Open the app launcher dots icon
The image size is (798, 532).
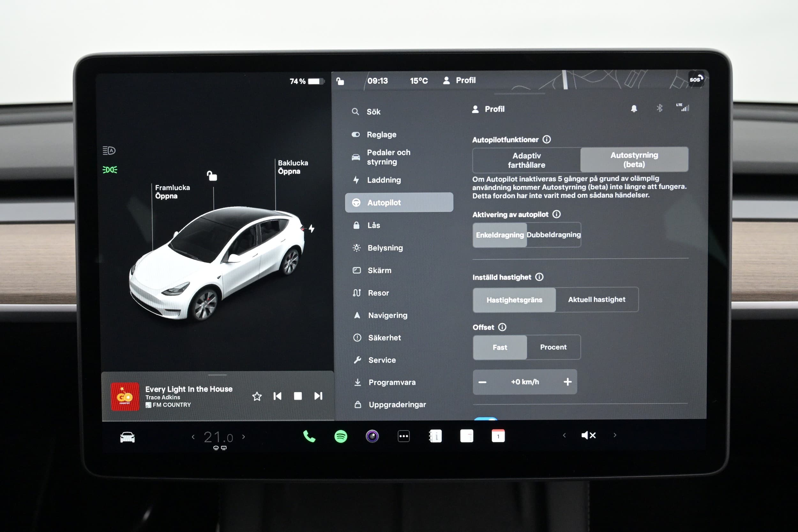[x=403, y=436]
